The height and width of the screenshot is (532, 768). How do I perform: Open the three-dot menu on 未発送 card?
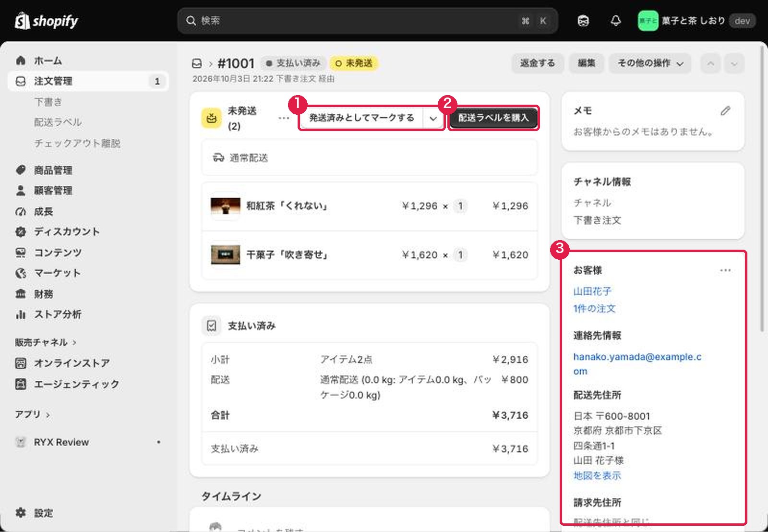pyautogui.click(x=284, y=118)
